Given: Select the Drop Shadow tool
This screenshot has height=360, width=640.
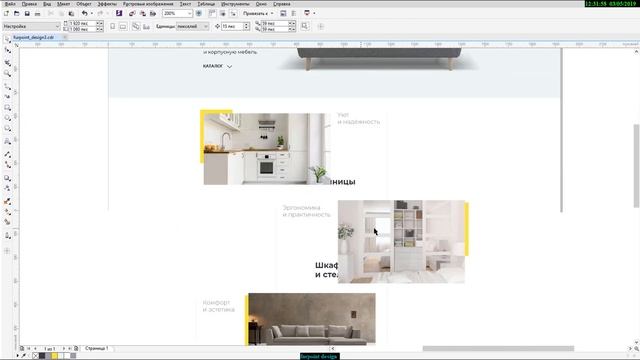Looking at the screenshot, I should click(7, 178).
